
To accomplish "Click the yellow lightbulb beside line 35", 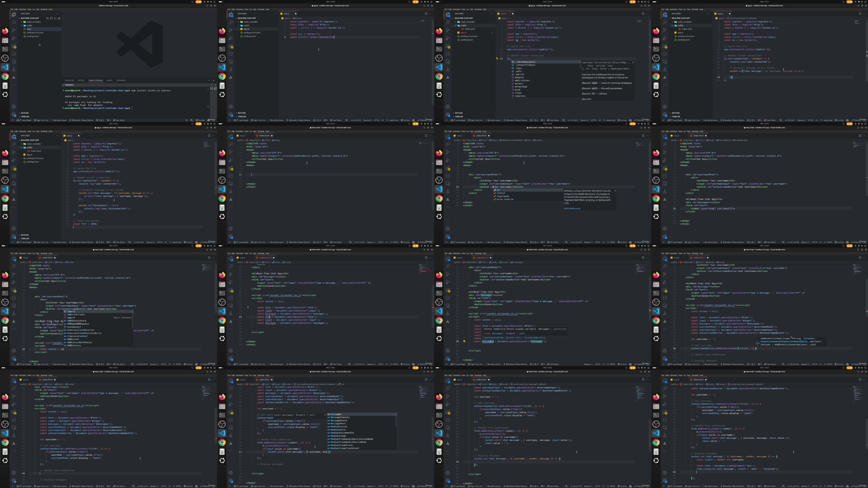I will pyautogui.click(x=464, y=341).
